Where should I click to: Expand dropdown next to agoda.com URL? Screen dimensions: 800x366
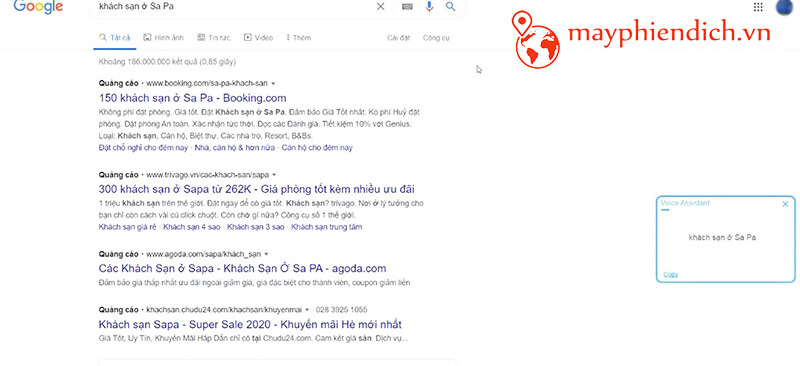(x=266, y=254)
